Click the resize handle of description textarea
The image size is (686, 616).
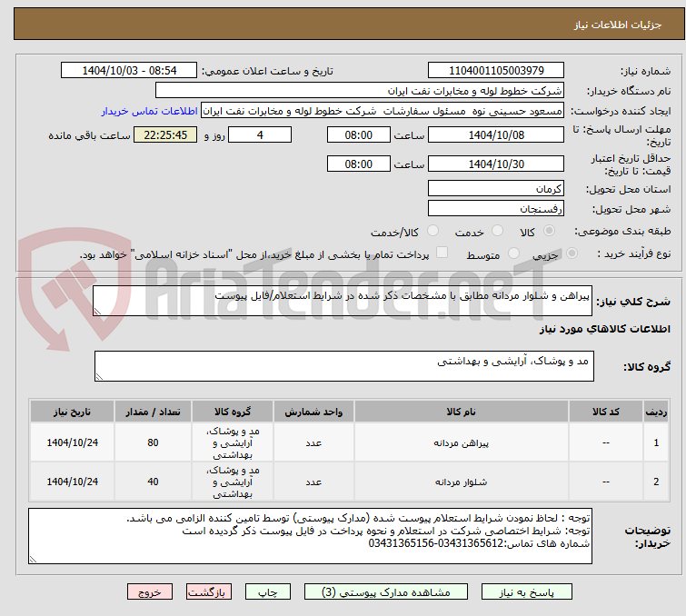click(x=97, y=312)
